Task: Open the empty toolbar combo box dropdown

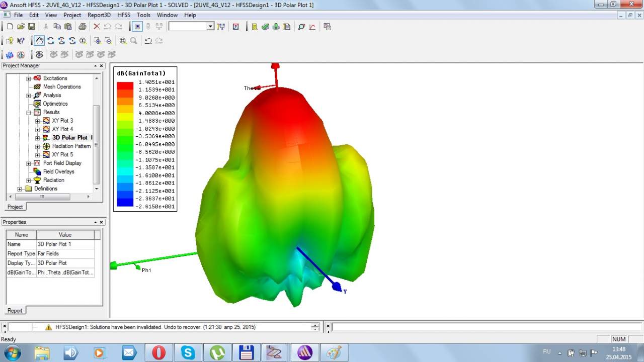Action: [210, 27]
